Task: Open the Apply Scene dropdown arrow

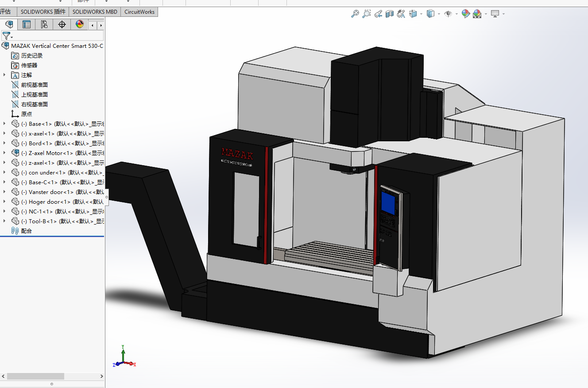Action: [x=486, y=14]
